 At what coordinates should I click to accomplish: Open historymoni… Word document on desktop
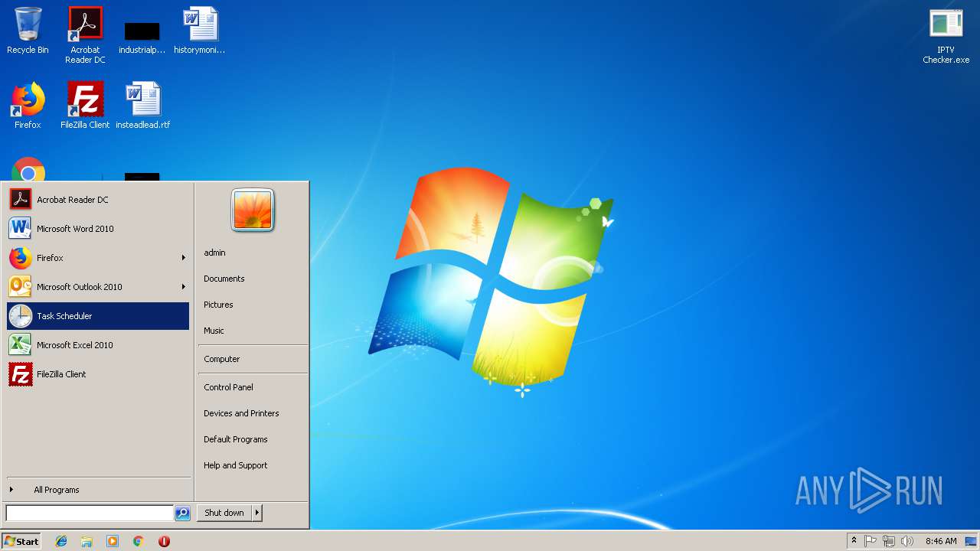[200, 31]
